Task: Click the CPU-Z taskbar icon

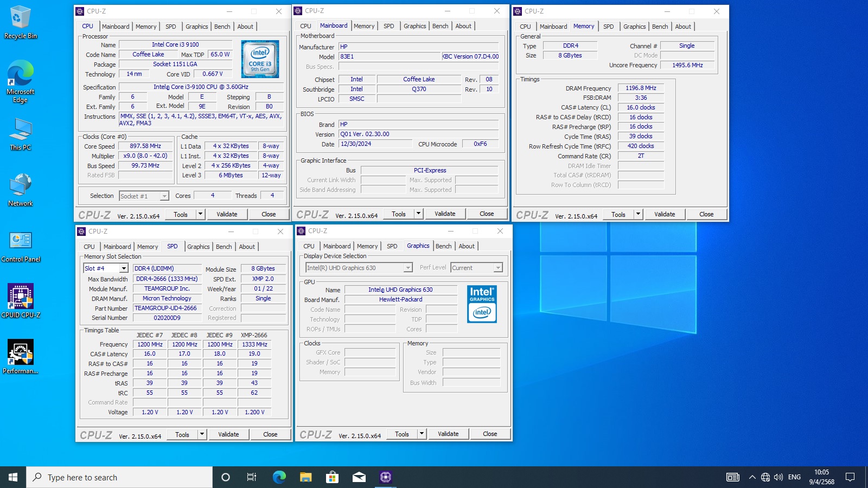Action: coord(386,477)
